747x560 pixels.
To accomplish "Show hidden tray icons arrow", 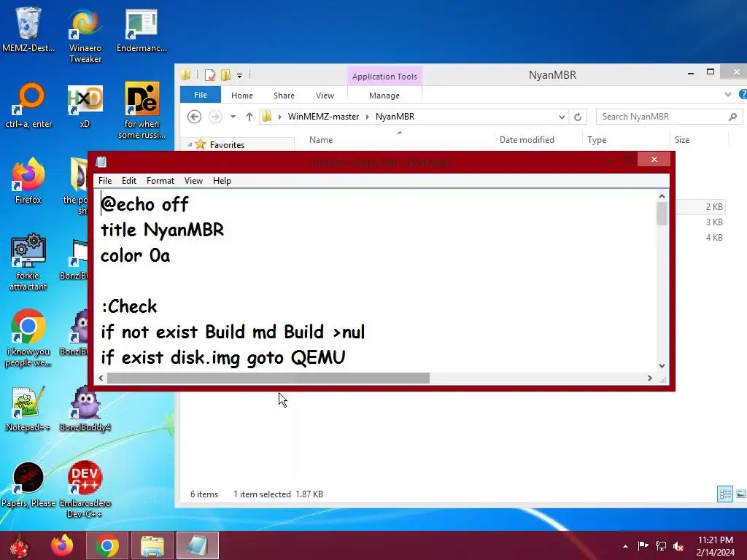I will [x=625, y=546].
